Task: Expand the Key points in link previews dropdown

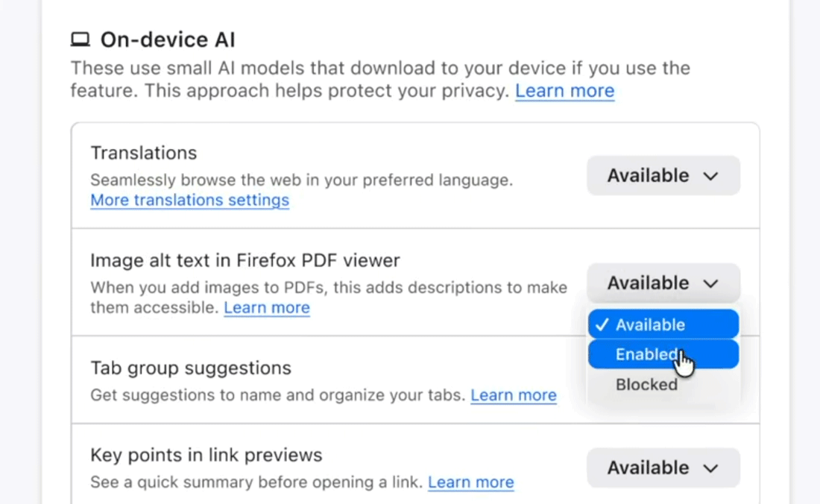Action: [x=663, y=468]
